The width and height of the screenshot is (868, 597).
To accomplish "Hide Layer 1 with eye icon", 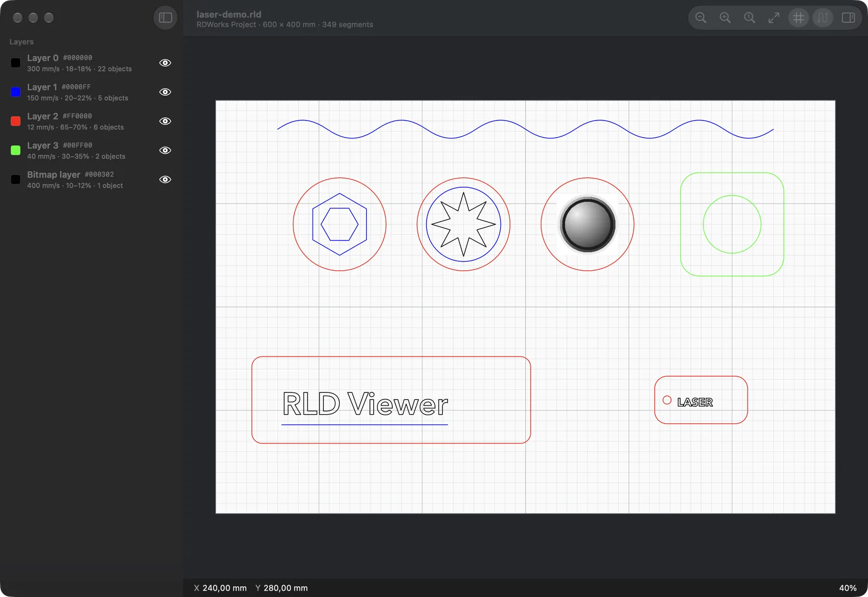I will [165, 92].
